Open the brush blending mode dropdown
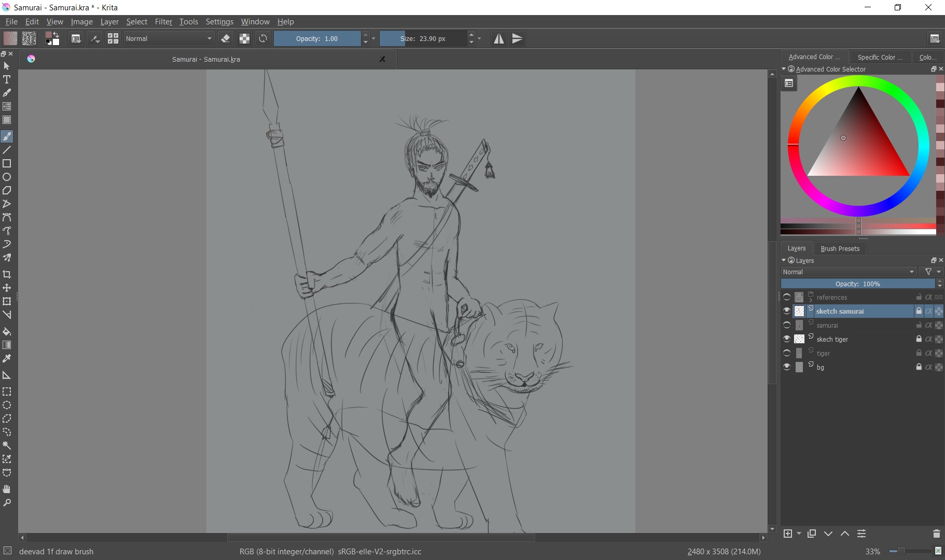 [169, 38]
